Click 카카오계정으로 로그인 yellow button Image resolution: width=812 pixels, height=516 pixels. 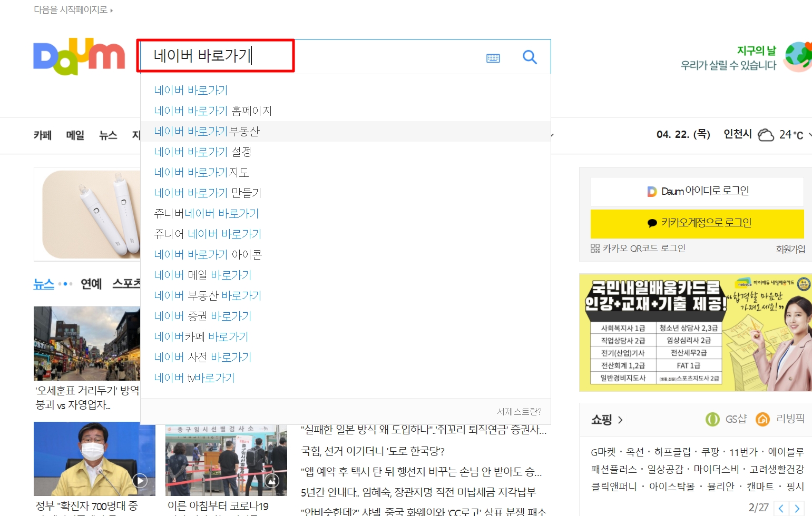coord(697,224)
